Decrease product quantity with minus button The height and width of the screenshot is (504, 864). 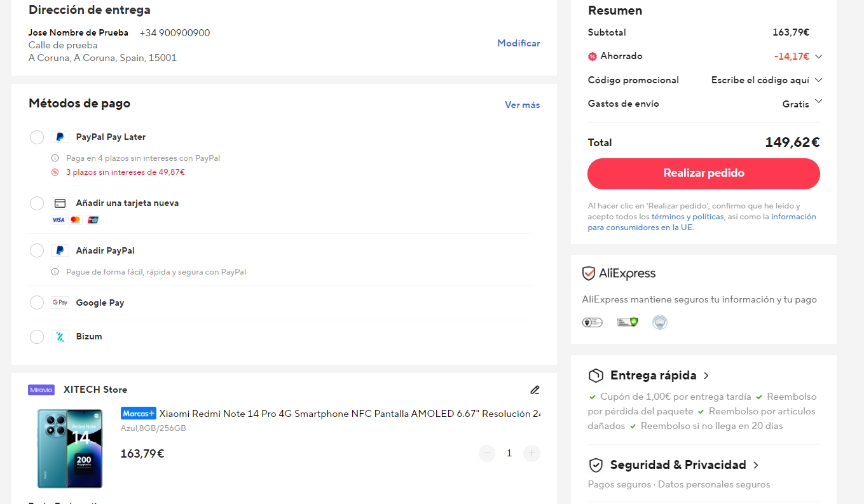(487, 453)
